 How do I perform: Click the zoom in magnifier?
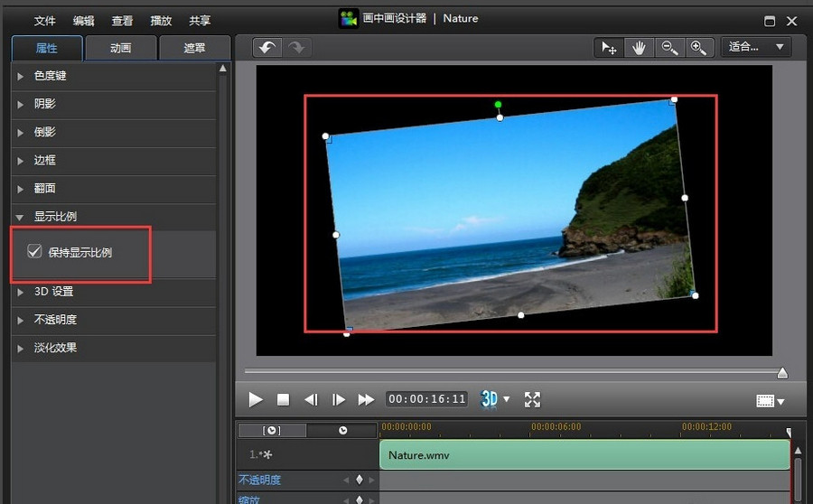point(697,48)
